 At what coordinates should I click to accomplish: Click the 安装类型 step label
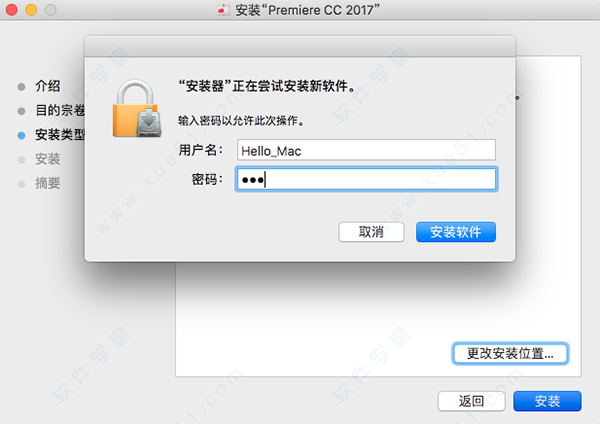60,135
